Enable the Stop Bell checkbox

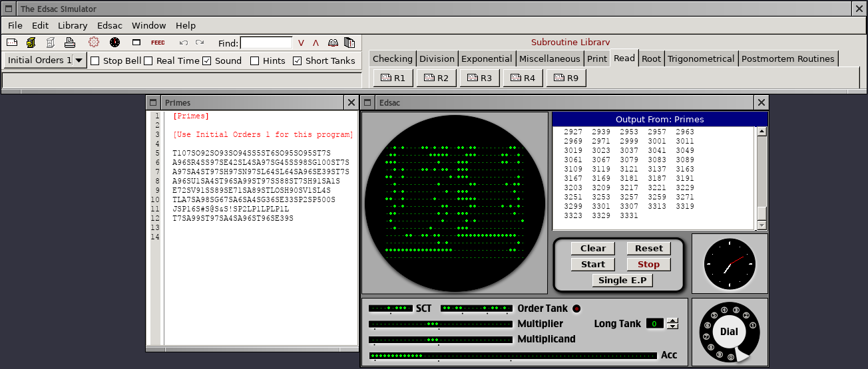tap(95, 61)
